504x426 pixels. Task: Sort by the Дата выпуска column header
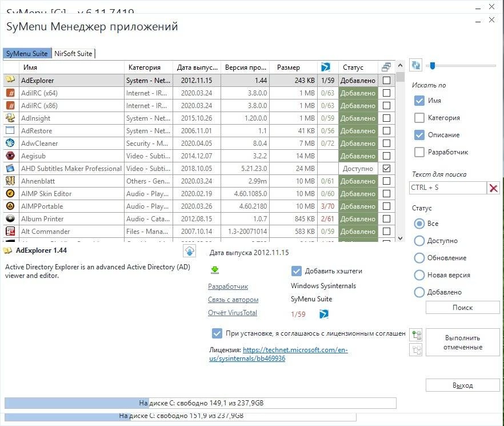(197, 67)
